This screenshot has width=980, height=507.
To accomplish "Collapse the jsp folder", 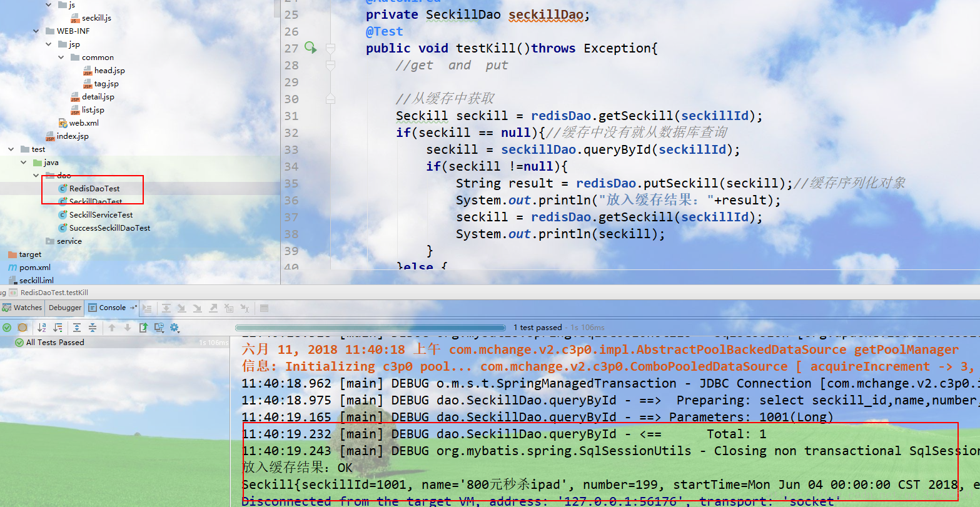I will pos(49,44).
